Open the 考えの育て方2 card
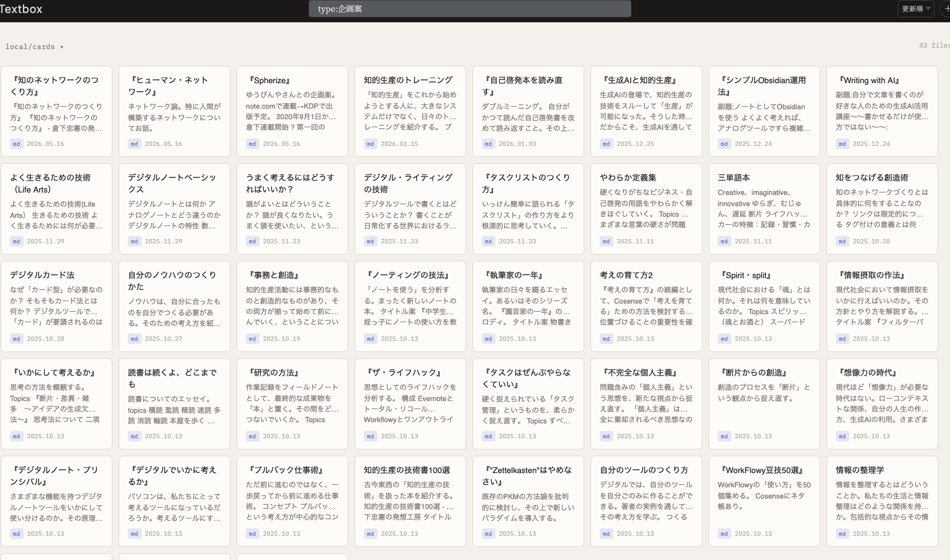The height and width of the screenshot is (560, 950). pos(646,307)
